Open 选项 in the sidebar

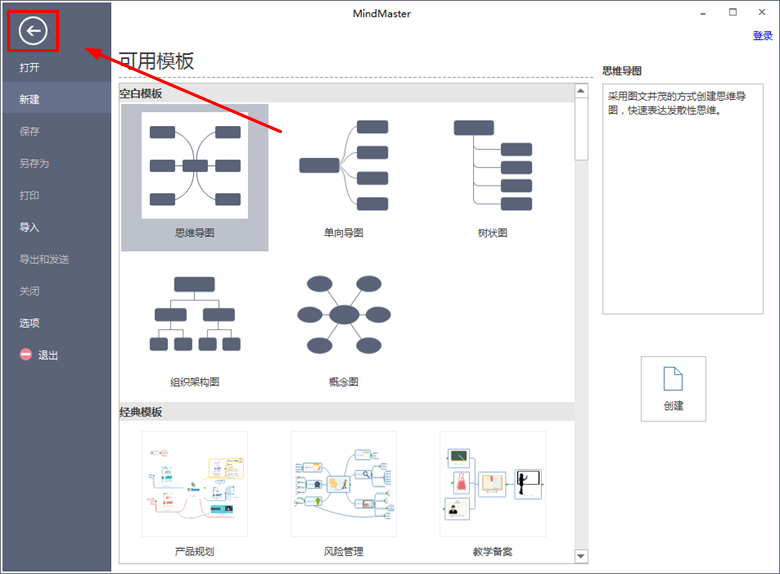point(29,322)
